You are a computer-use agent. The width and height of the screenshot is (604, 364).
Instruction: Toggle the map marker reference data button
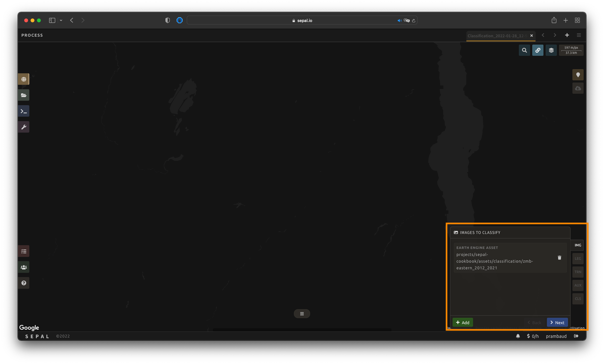[578, 75]
